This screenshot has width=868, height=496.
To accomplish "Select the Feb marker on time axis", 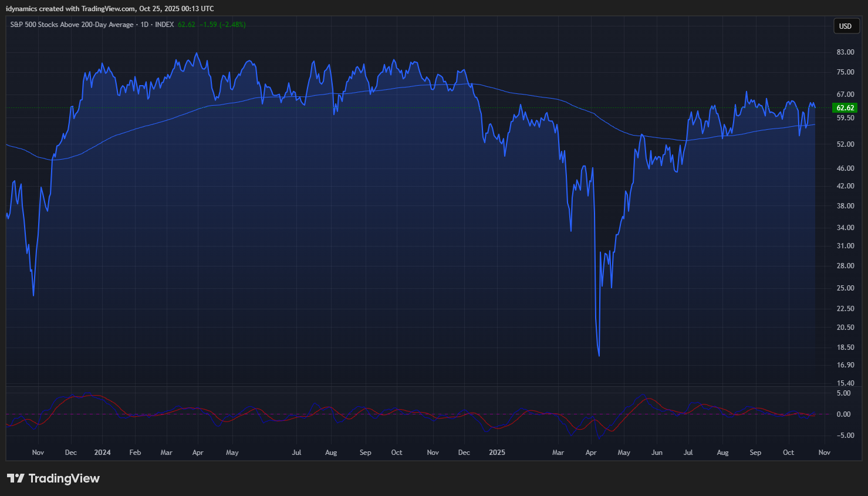I will [135, 453].
